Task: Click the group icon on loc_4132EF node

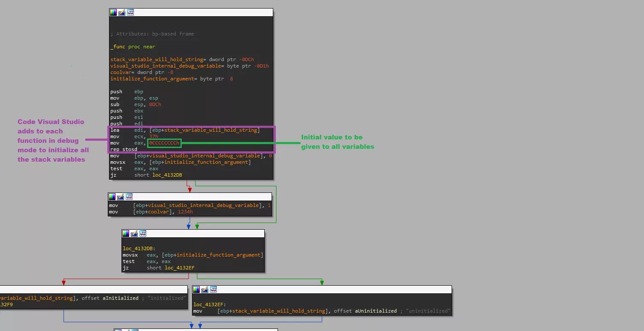Action: (x=213, y=290)
